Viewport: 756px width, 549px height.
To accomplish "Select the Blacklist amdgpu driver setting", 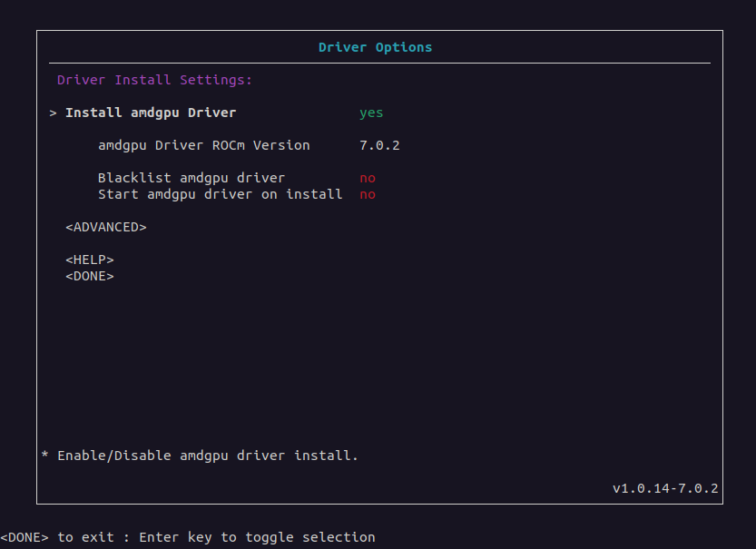I will click(191, 178).
